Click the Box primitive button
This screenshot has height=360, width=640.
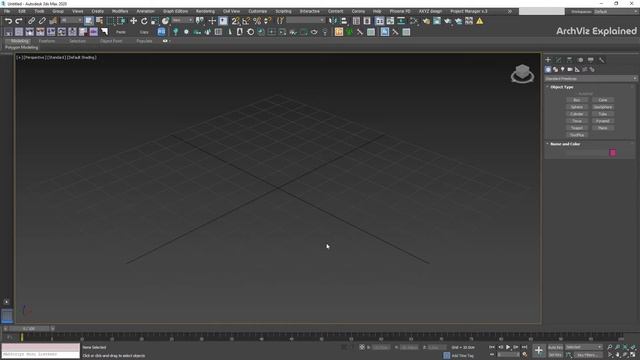pos(577,100)
